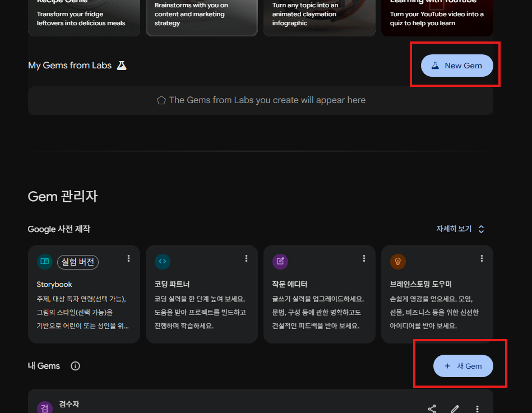Open the Storybook card options menu
Viewport: 532px width, 413px height.
pos(128,258)
